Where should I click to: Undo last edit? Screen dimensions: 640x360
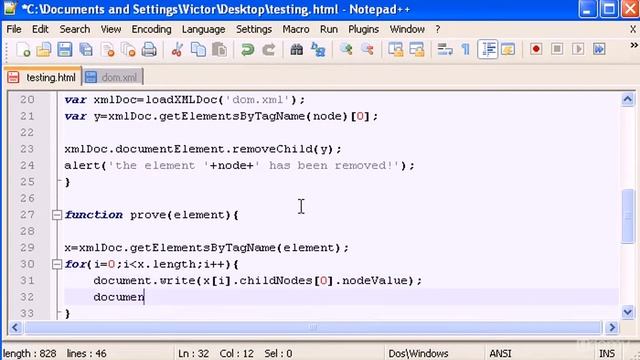point(247,50)
